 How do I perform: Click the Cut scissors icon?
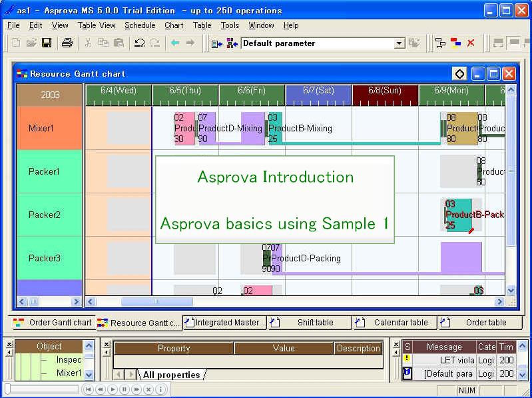pos(88,43)
